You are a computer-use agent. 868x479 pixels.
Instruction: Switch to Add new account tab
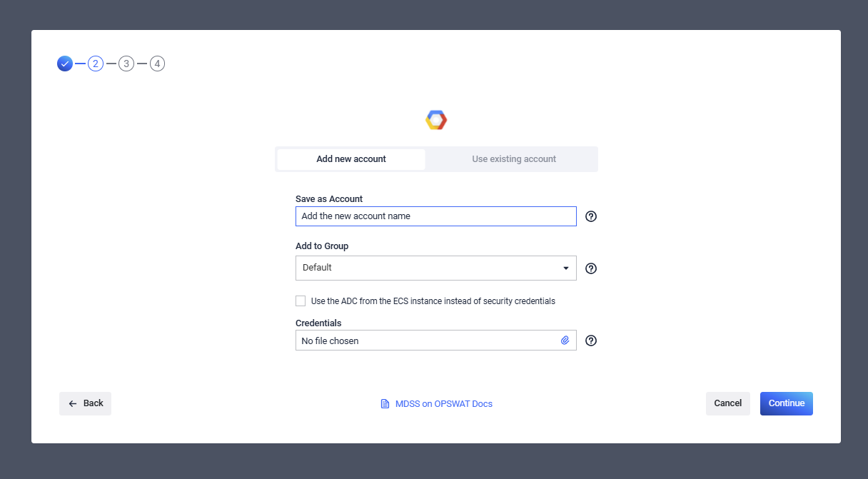351,159
